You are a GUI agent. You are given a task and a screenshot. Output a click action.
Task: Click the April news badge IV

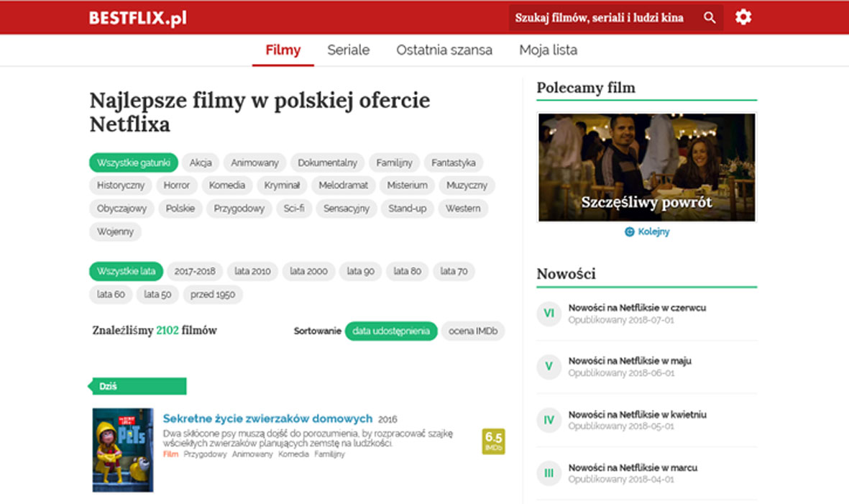click(549, 420)
